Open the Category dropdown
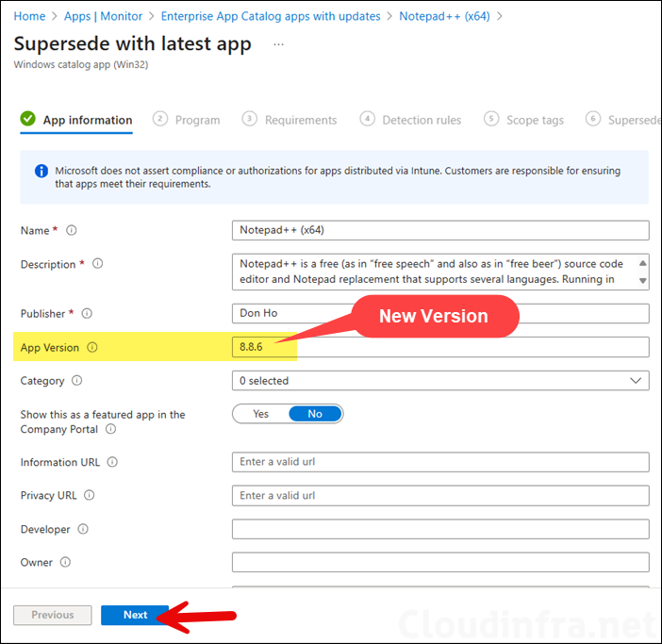Image resolution: width=662 pixels, height=644 pixels. click(439, 381)
